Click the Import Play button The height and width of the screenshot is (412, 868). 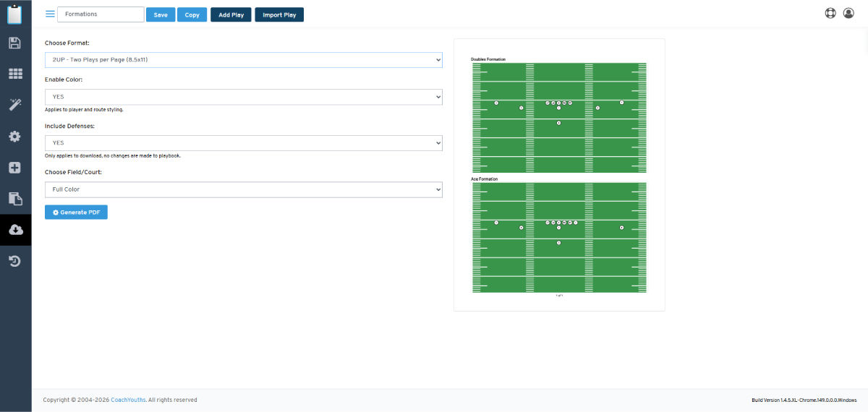tap(279, 14)
